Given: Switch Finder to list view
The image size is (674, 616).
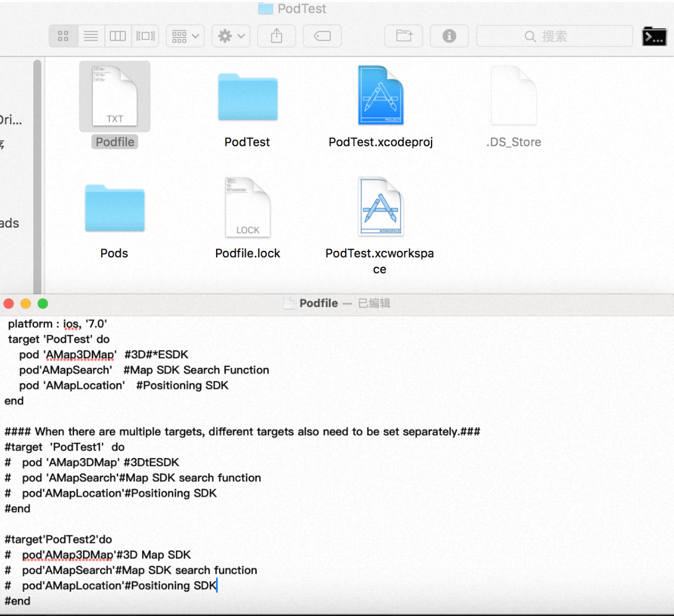Looking at the screenshot, I should click(x=91, y=36).
